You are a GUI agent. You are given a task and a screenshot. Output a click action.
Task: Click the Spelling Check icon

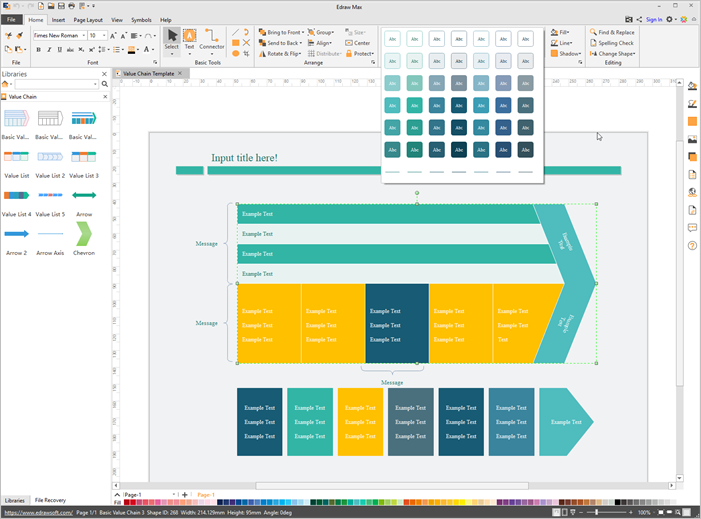[593, 43]
